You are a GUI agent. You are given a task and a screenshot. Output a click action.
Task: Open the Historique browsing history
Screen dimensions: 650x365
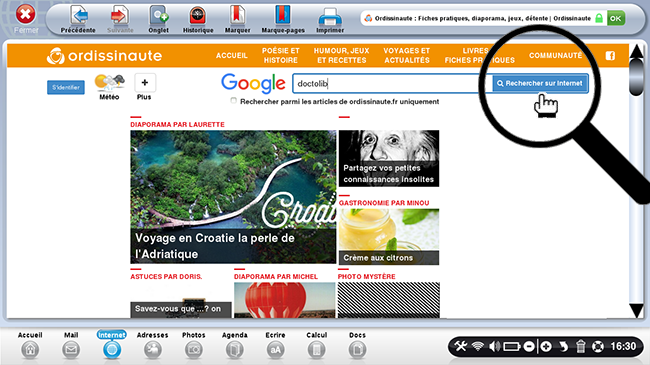(198, 19)
